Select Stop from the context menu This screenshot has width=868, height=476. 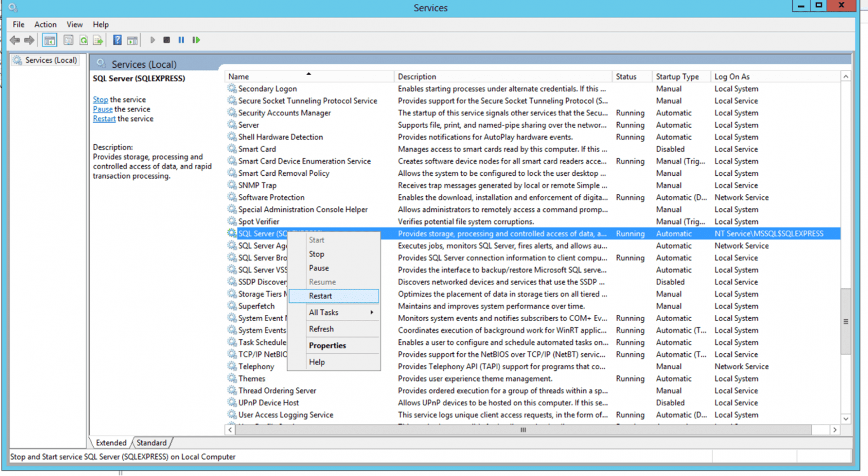[316, 254]
